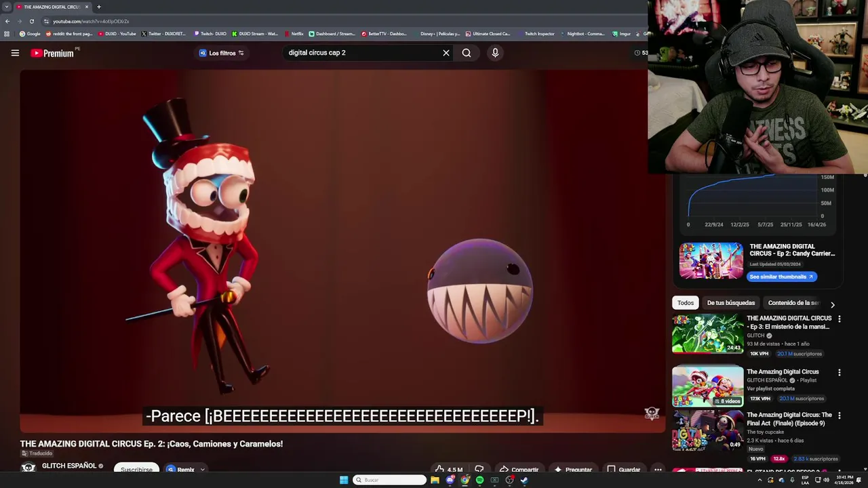
Task: Open a new browser tab
Action: pyautogui.click(x=98, y=7)
